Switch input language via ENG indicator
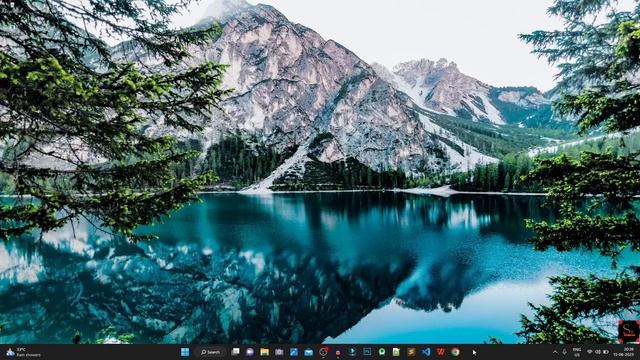Screen dimensions: 640x360 [577, 352]
